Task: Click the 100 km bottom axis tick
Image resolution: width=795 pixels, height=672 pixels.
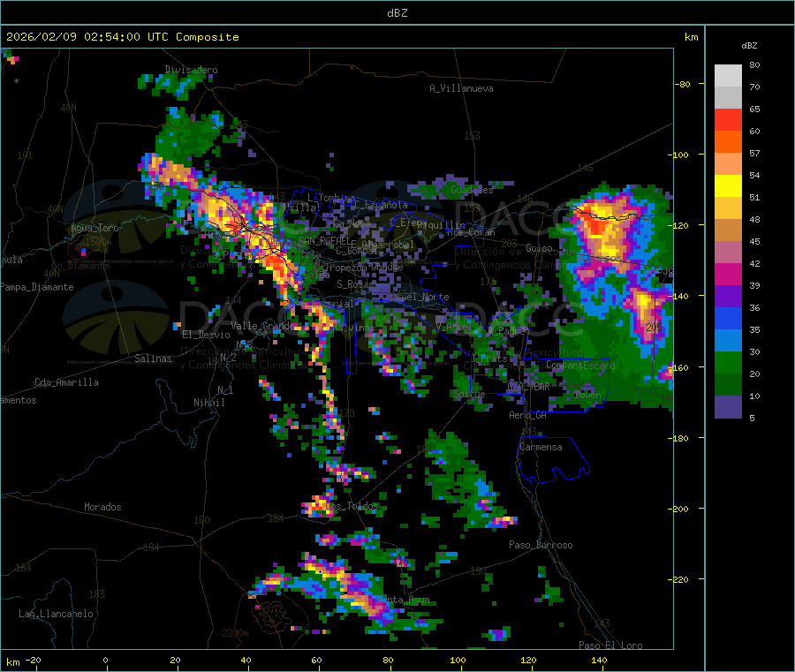Action: [458, 660]
